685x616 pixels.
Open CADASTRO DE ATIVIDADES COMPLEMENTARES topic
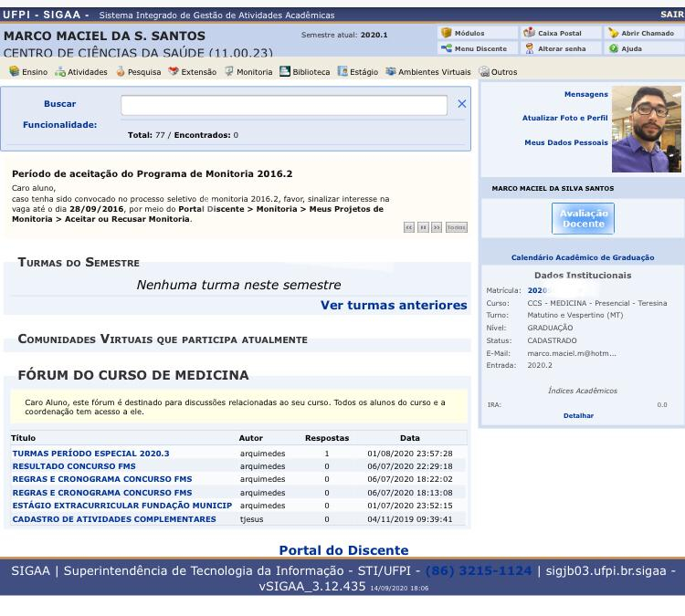[114, 519]
